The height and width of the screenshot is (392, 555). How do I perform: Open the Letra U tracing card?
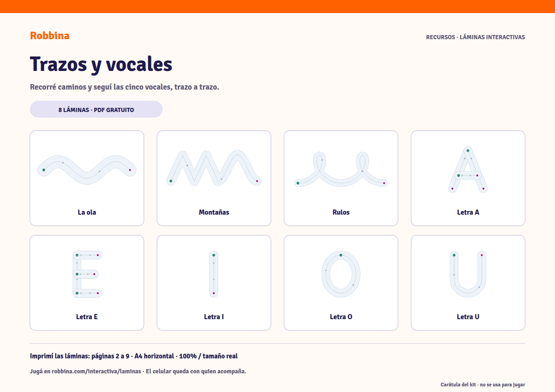coord(468,283)
